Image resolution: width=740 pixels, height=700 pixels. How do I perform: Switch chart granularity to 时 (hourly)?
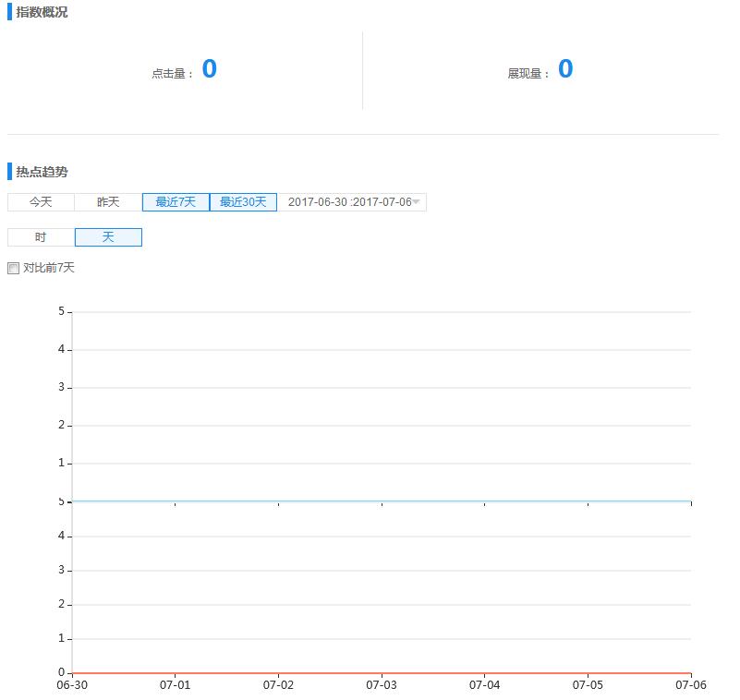click(41, 237)
